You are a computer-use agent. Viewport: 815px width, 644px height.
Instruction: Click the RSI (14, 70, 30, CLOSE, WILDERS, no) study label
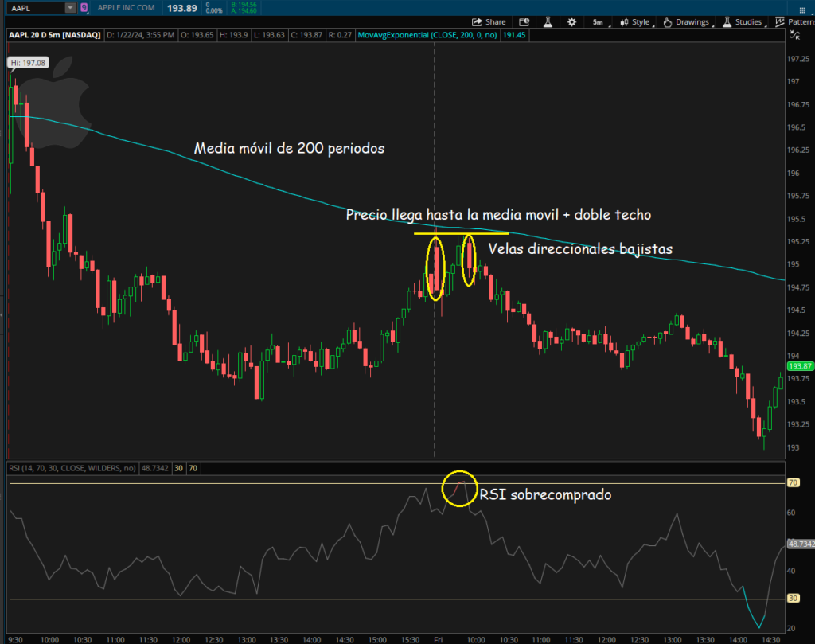click(x=72, y=468)
